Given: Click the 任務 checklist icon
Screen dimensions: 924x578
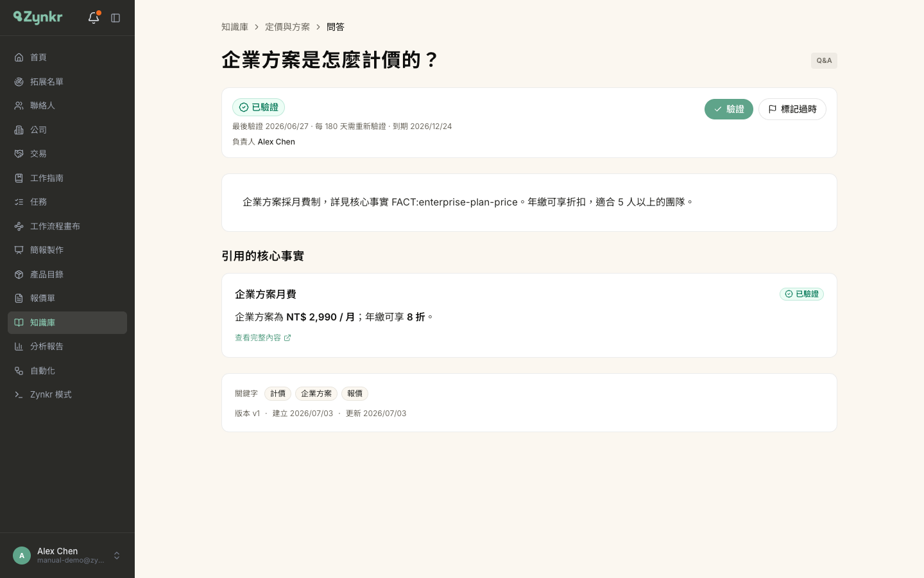Looking at the screenshot, I should tap(19, 202).
